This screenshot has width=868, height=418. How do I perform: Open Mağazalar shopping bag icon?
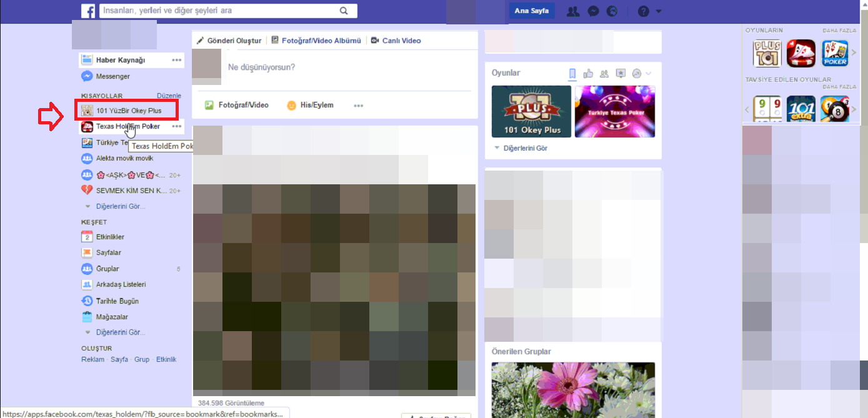point(87,317)
